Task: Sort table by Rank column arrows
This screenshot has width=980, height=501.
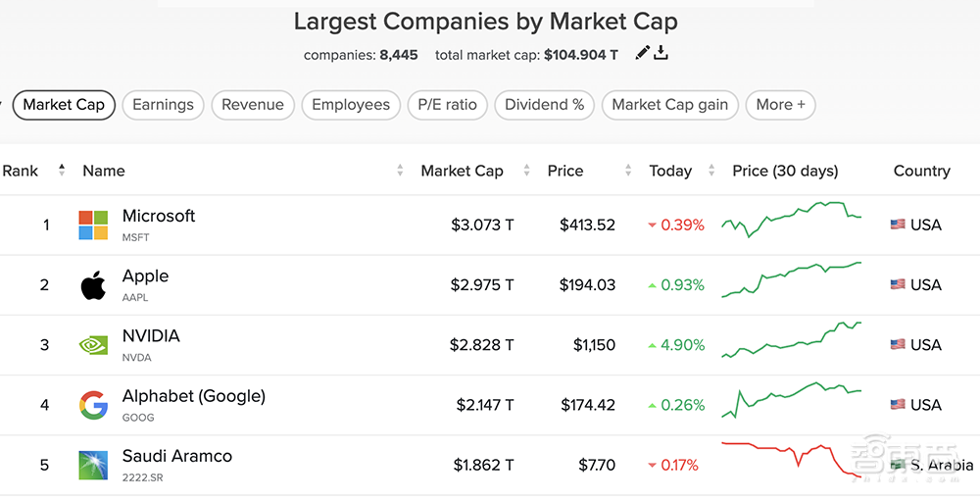Action: tap(62, 171)
